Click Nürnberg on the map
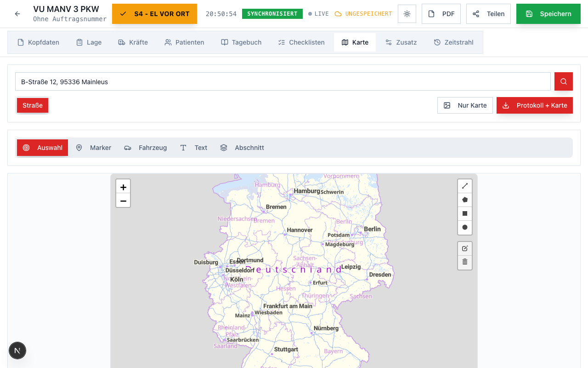This screenshot has height=368, width=588. 326,328
